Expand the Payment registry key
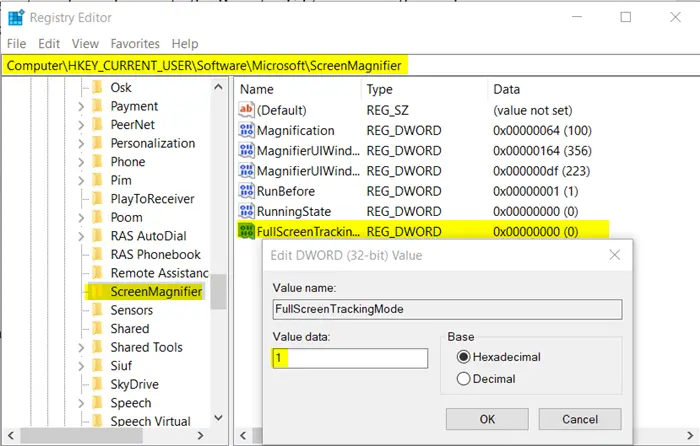The image size is (700, 446). (x=81, y=106)
